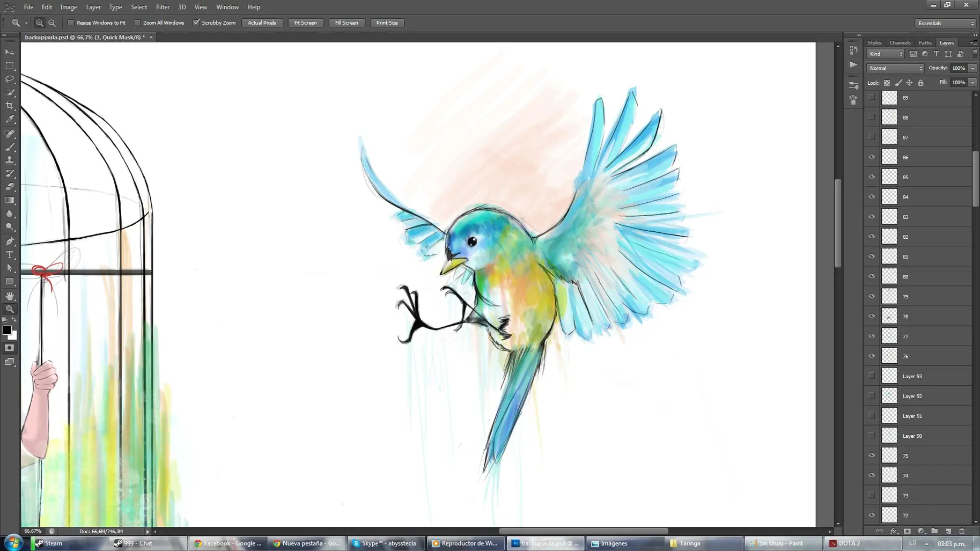
Task: Change screen mode from the toolbox
Action: click(x=10, y=362)
